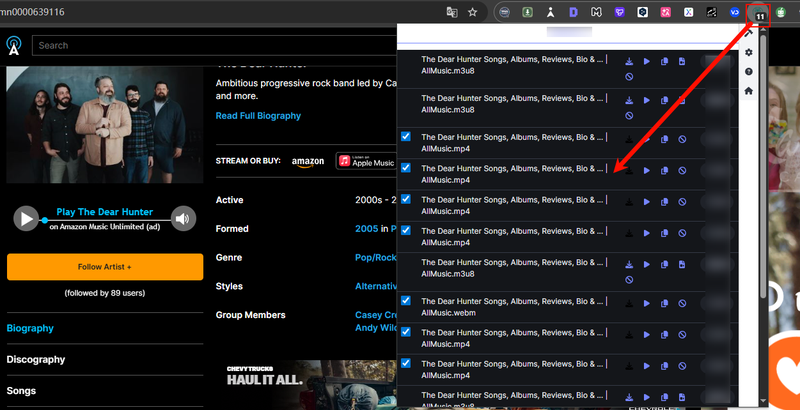Uncheck the AllMusic.webm item checkbox
800x410 pixels.
tap(406, 301)
